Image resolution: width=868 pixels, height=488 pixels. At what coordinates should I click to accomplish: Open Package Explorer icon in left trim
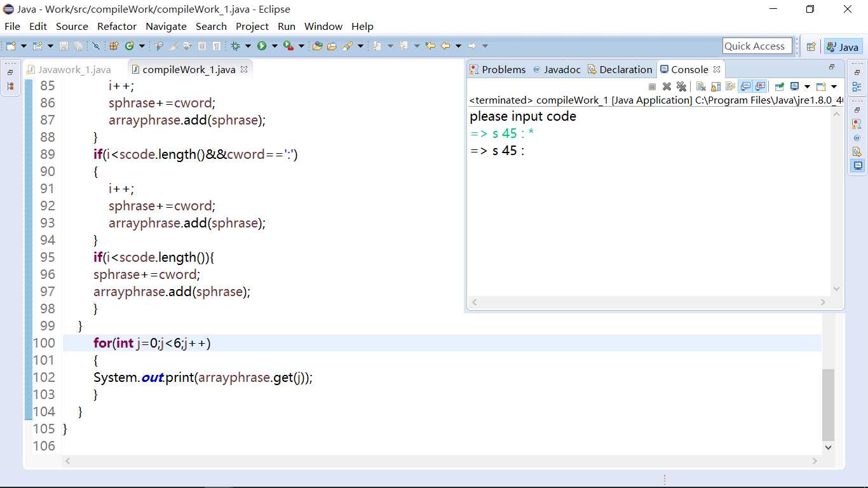point(10,86)
